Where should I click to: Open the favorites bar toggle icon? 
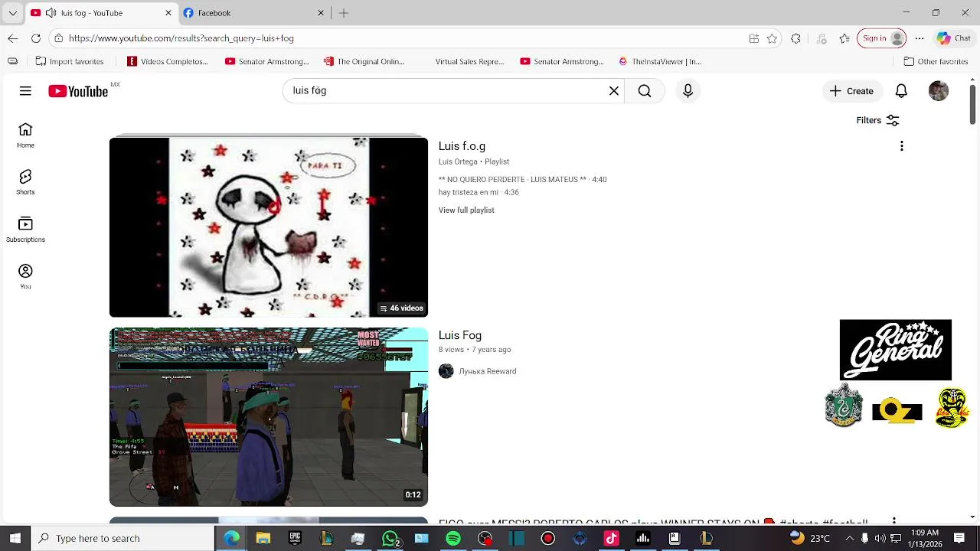point(12,61)
